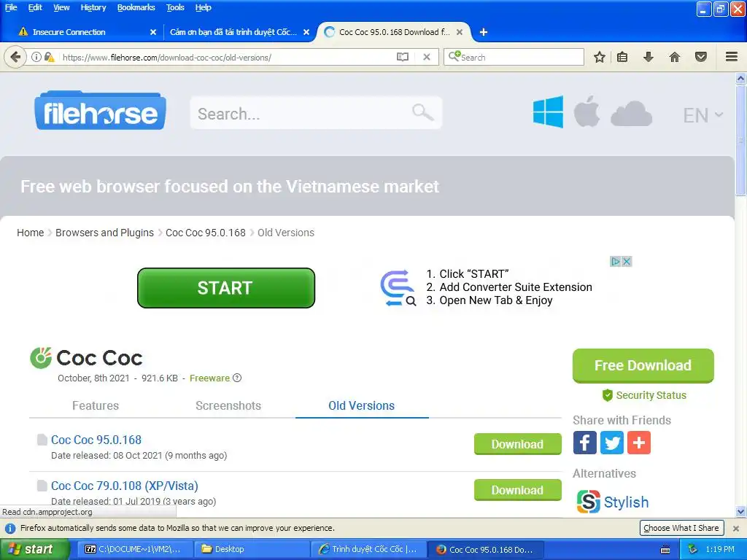Screen dimensions: 747x560
Task: Open Coc Coc 79.0.108 (XP/Vista) link
Action: [124, 486]
